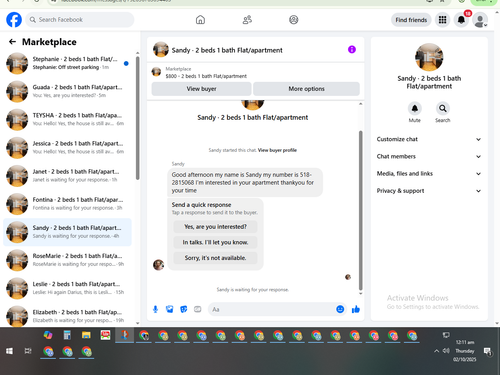Open the RoseMarie conversation
The width and height of the screenshot is (500, 375).
67,260
